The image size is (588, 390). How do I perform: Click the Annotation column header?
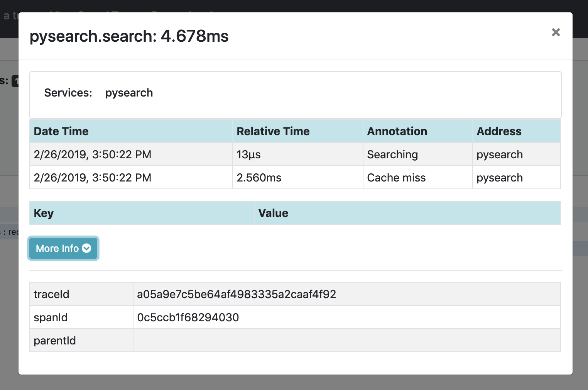418,131
